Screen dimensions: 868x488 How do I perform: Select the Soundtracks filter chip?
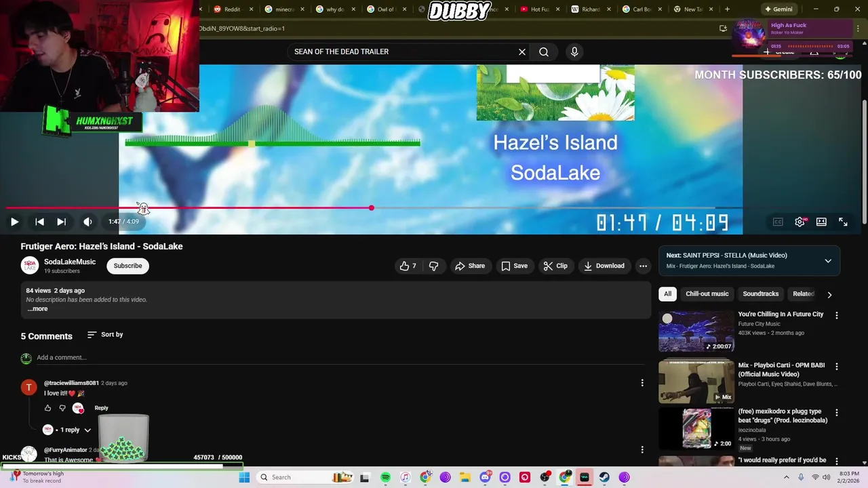pos(760,294)
